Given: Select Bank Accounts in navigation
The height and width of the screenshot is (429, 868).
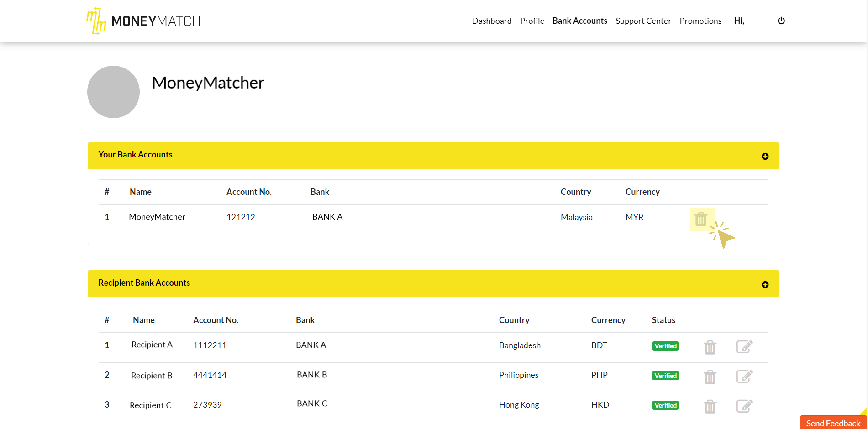Looking at the screenshot, I should (579, 21).
